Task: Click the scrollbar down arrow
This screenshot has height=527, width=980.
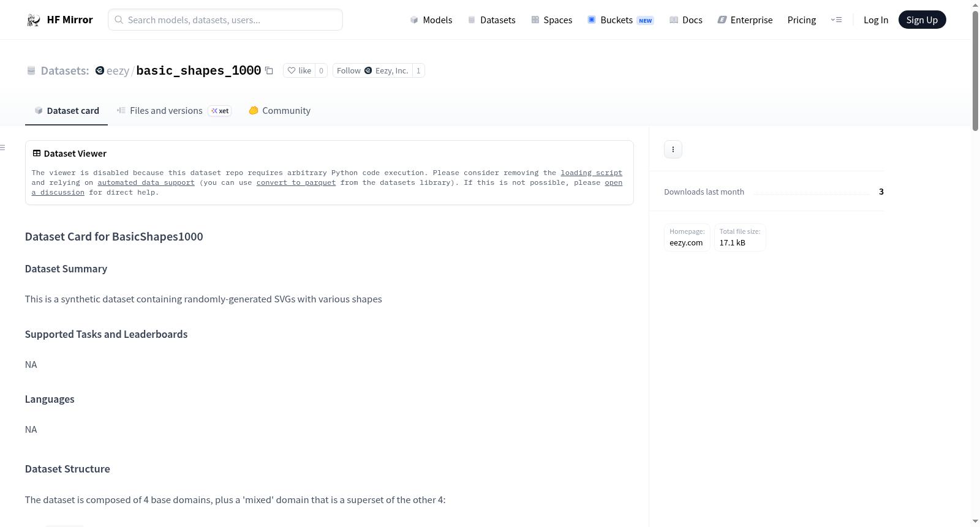Action: (975, 521)
